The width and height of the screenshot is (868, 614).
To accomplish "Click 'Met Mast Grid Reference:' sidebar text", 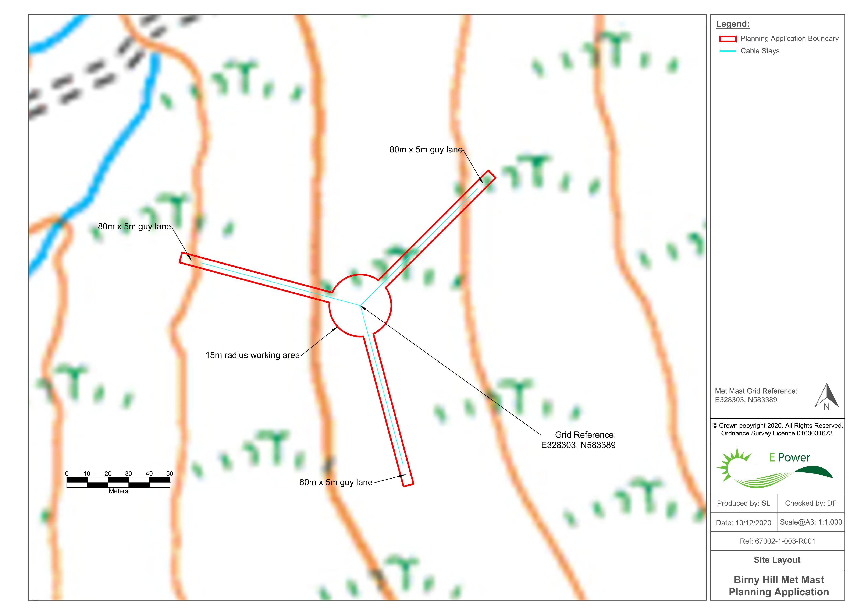I will coord(756,391).
